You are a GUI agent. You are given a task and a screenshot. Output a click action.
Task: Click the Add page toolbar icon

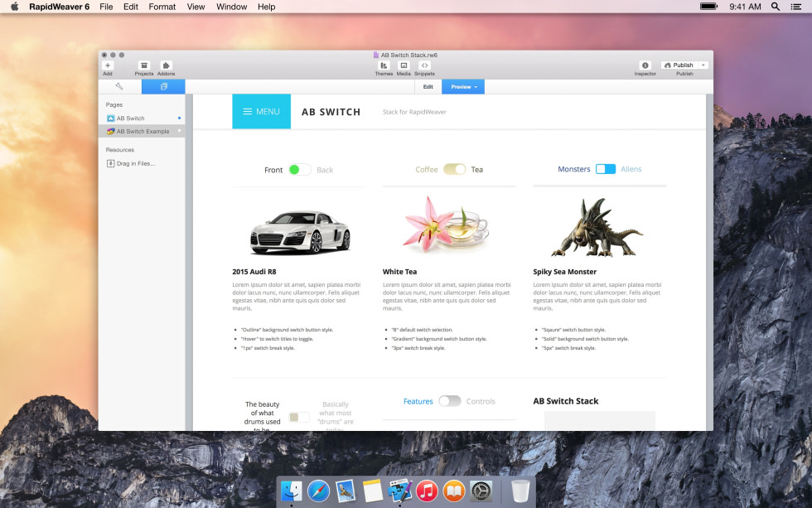[108, 65]
